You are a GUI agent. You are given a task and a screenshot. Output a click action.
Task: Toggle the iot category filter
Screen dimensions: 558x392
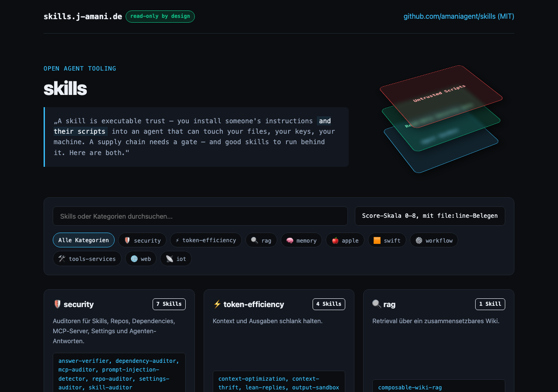pyautogui.click(x=176, y=258)
